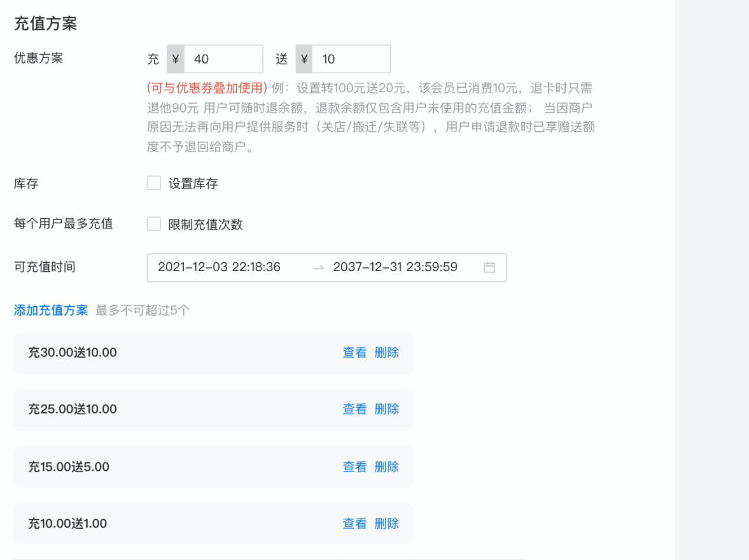Click the 充值方案 section heading
This screenshot has height=560, width=749.
click(x=45, y=24)
